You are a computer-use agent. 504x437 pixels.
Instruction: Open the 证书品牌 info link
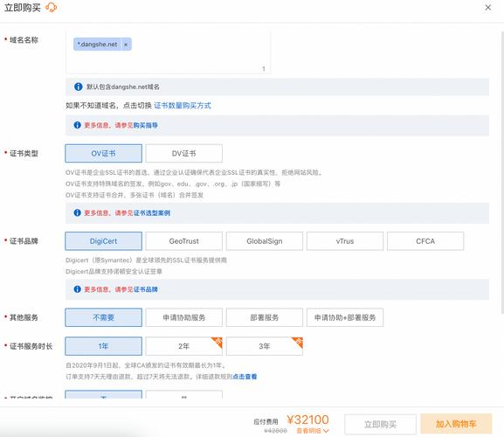[146, 289]
